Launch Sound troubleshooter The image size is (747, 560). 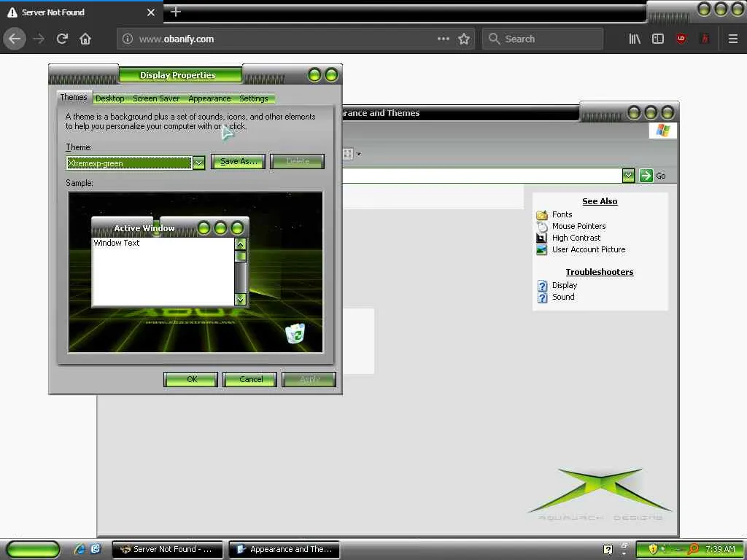click(x=562, y=297)
